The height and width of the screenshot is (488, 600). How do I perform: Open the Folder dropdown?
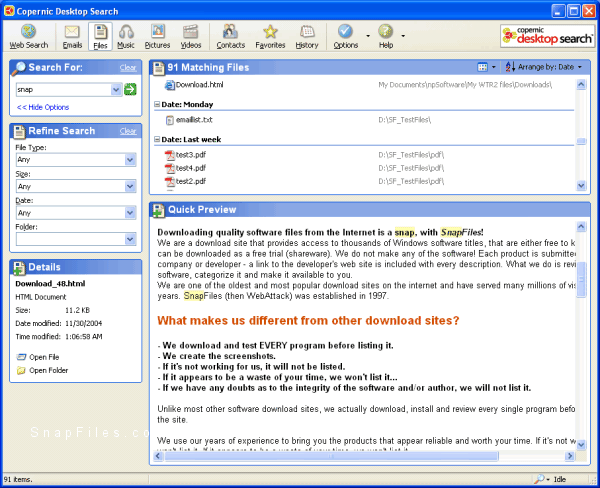point(130,239)
